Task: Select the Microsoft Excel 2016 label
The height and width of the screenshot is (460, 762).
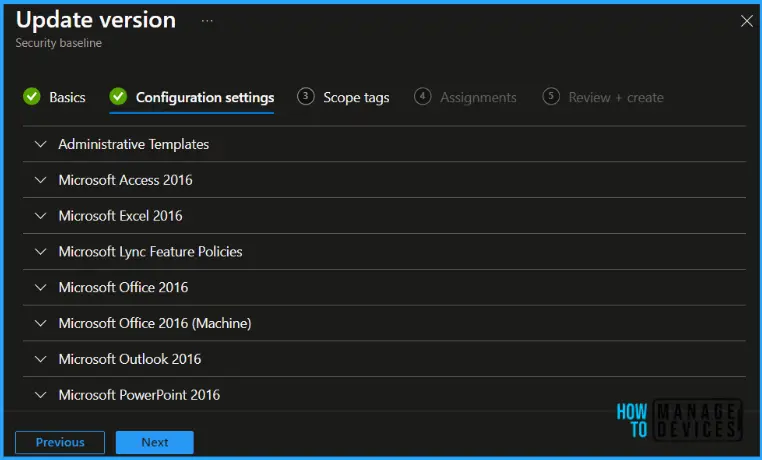Action: coord(121,216)
